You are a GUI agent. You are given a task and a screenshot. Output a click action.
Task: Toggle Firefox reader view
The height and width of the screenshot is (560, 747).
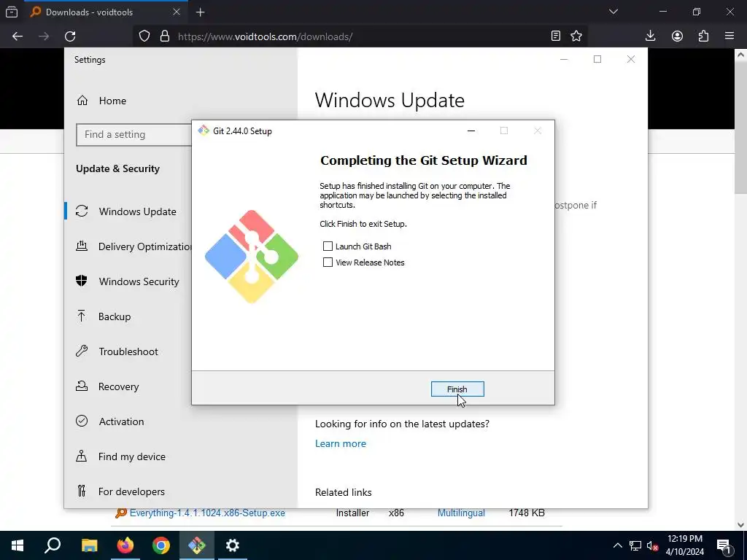[x=555, y=36]
